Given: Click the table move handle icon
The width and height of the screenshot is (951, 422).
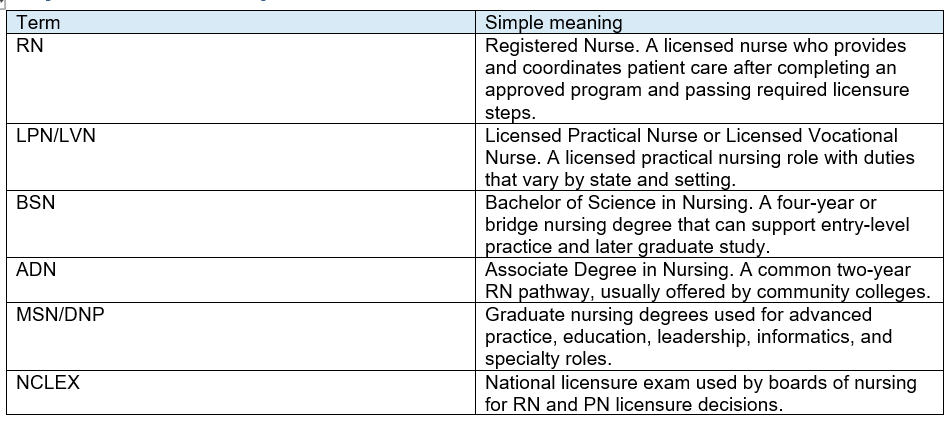Looking at the screenshot, I should (x=2, y=3).
